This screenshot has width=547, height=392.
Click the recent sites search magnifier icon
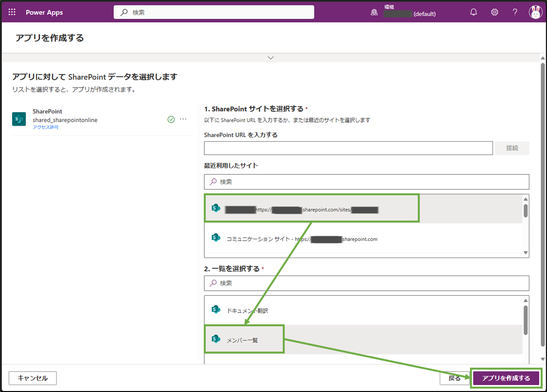click(x=213, y=182)
